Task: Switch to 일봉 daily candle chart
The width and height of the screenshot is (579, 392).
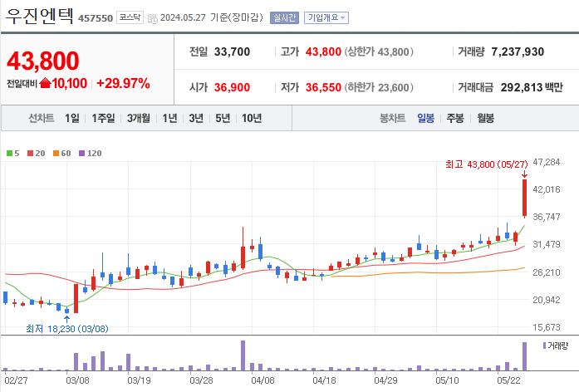Action: pos(426,118)
